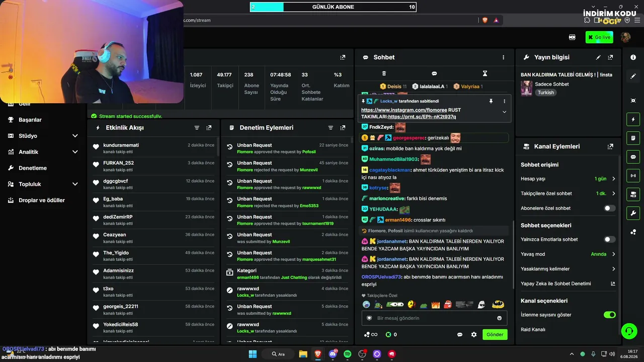Expand the pinned chat message
Screen dimensions: 644x362
click(x=504, y=112)
